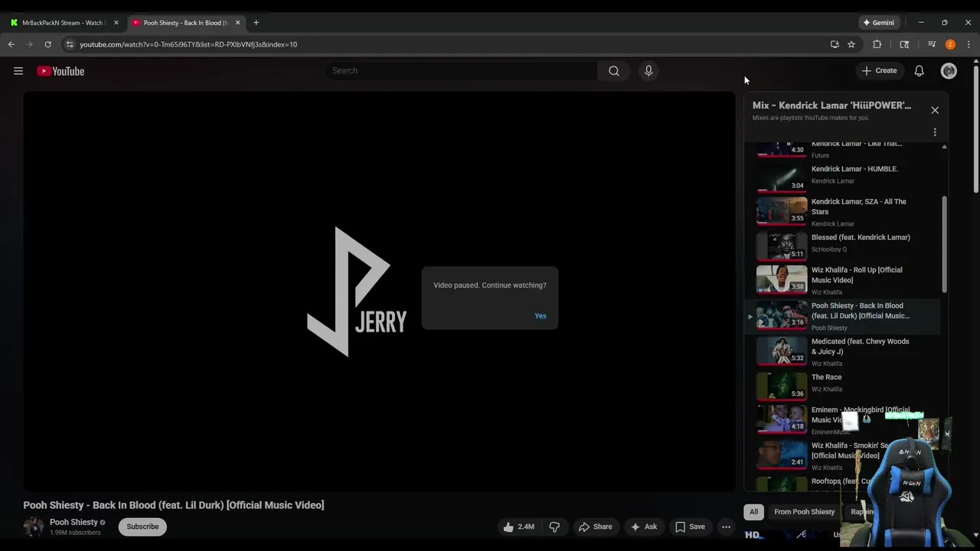Screen dimensions: 980x551
Task: Close the Mix playlist panel
Action: [x=935, y=110]
